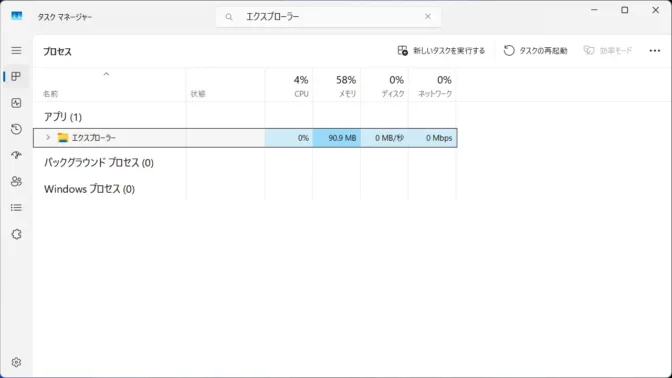The height and width of the screenshot is (378, 672).
Task: Select the Processes sidebar icon
Action: 16,77
